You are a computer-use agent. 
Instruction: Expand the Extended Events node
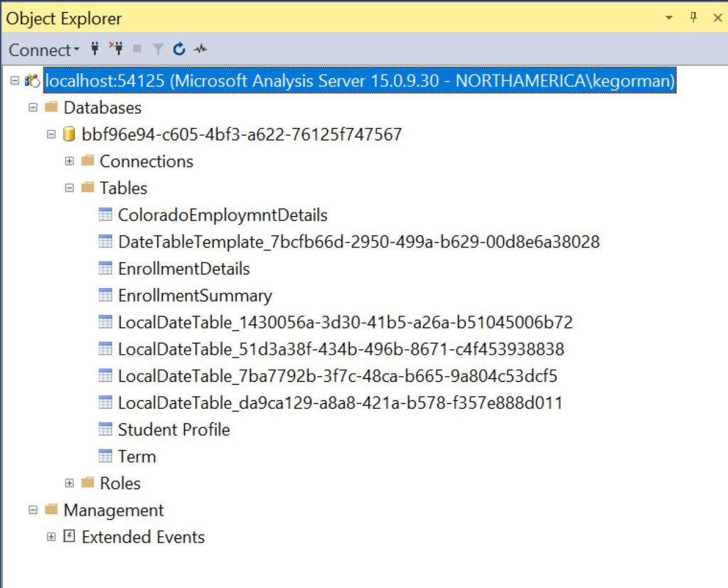click(x=51, y=537)
